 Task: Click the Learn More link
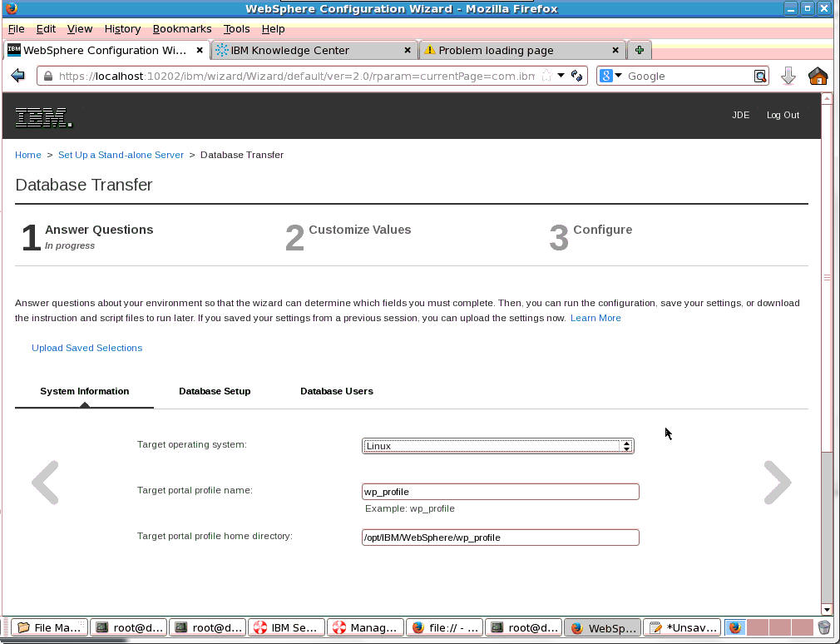click(x=595, y=318)
